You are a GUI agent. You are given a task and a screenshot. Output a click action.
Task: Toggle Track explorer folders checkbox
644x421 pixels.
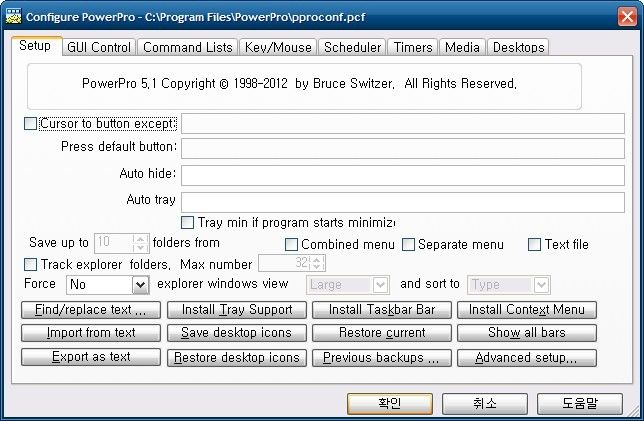pos(30,264)
